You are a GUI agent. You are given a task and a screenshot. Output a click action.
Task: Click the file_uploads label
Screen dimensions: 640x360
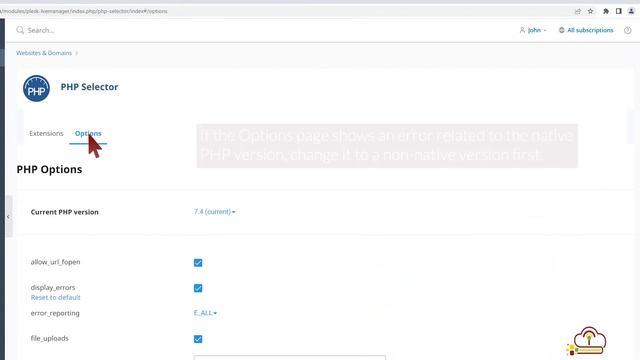pyautogui.click(x=49, y=338)
